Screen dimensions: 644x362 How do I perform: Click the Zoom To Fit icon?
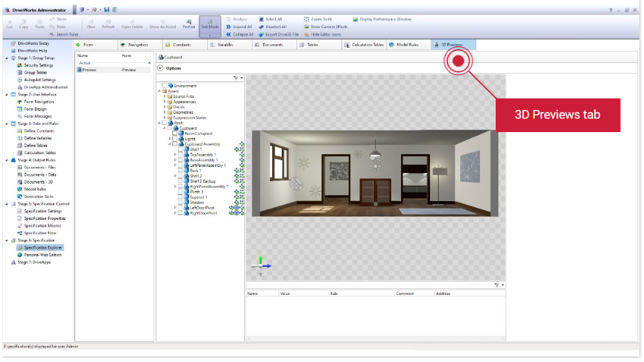click(x=307, y=19)
